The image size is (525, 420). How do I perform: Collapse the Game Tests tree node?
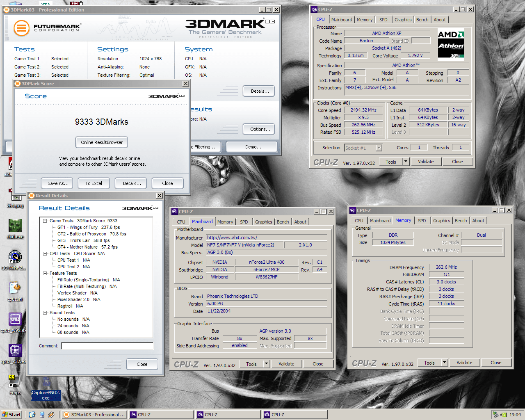[45, 221]
